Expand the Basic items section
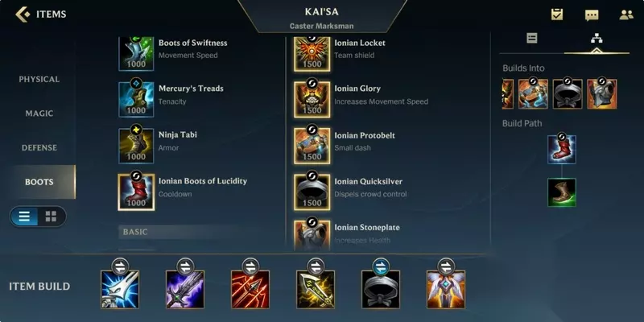Viewport: 644px width, 322px height. pyautogui.click(x=180, y=232)
